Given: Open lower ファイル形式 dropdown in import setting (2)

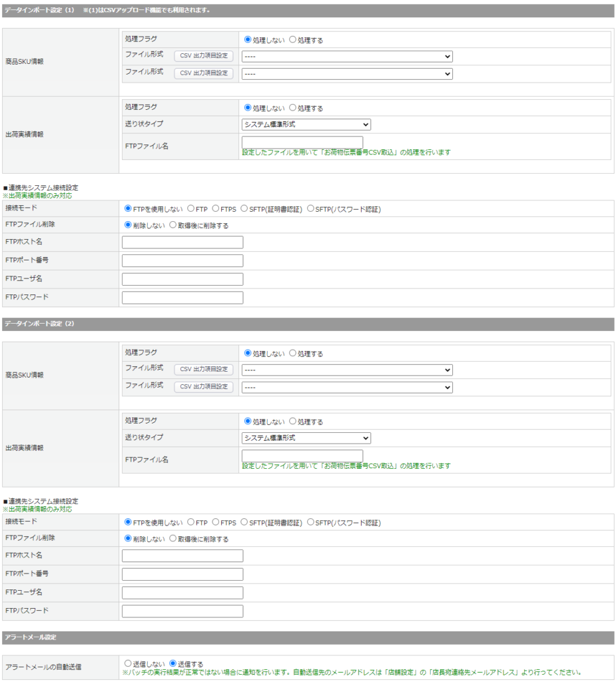Looking at the screenshot, I should coord(347,388).
